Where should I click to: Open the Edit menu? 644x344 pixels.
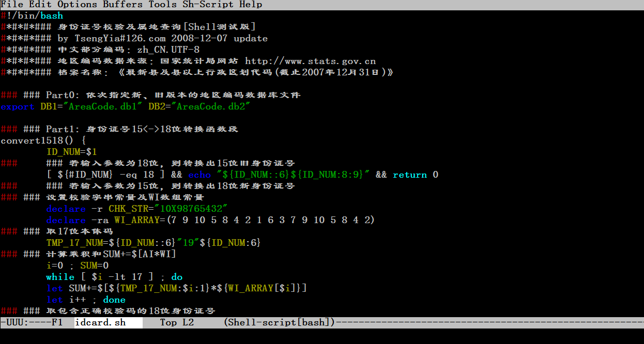40,5
